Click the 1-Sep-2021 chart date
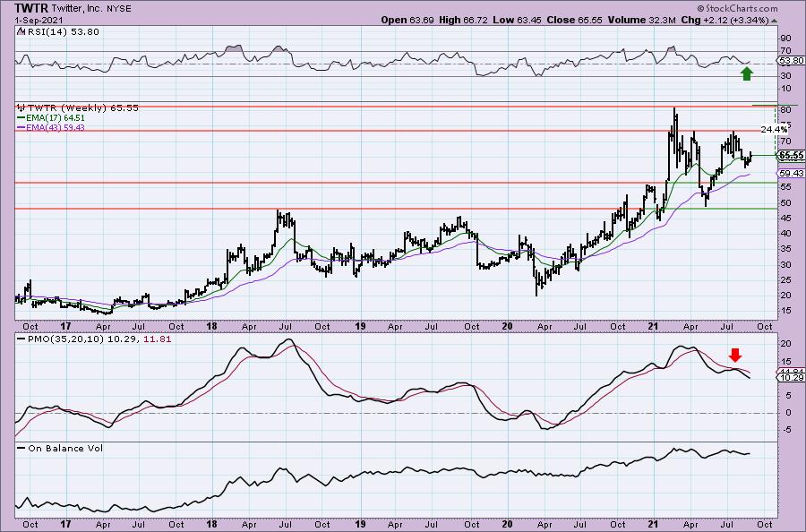 [x=39, y=20]
